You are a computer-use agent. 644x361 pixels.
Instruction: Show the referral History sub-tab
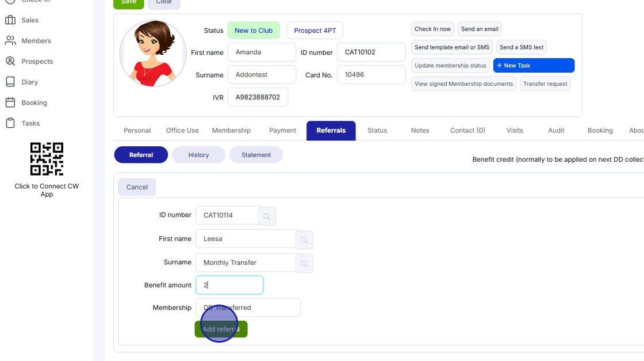click(x=199, y=155)
